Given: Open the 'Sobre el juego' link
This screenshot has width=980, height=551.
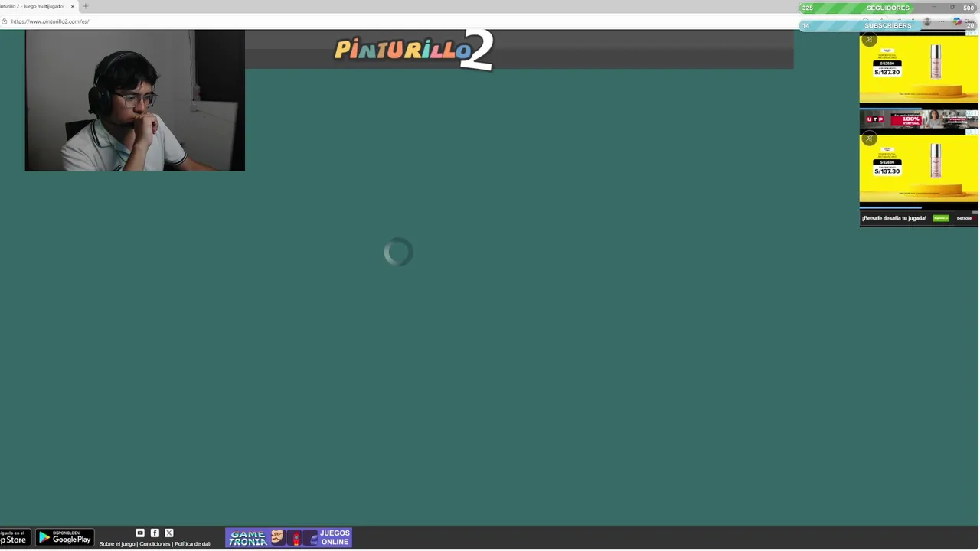Looking at the screenshot, I should pyautogui.click(x=117, y=544).
